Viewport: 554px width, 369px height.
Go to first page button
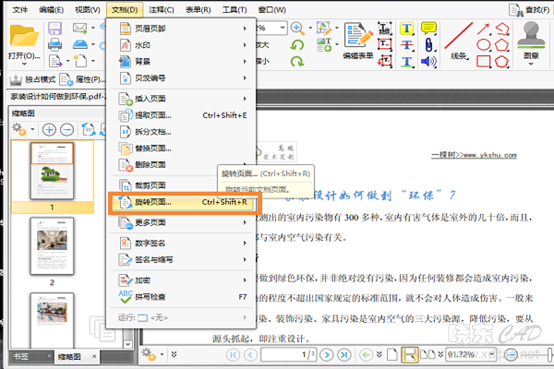tap(233, 355)
